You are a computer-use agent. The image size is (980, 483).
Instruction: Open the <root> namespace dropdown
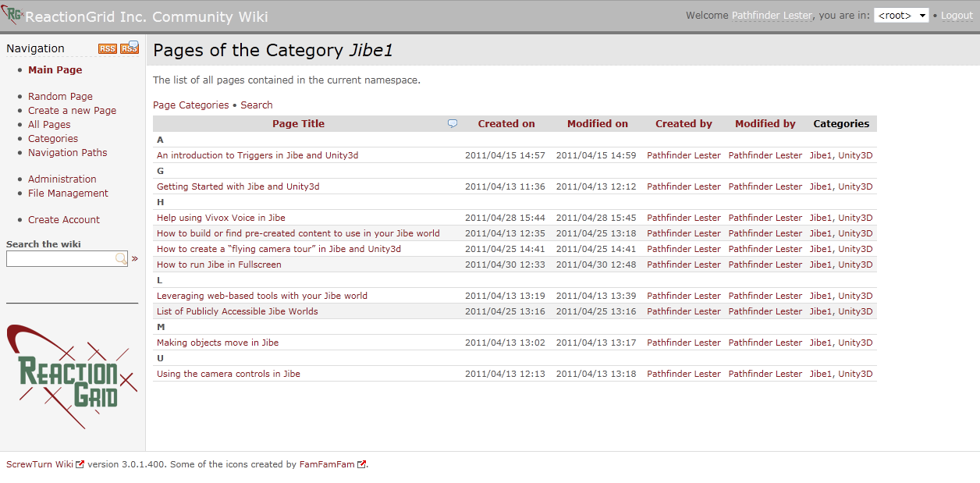pyautogui.click(x=900, y=16)
